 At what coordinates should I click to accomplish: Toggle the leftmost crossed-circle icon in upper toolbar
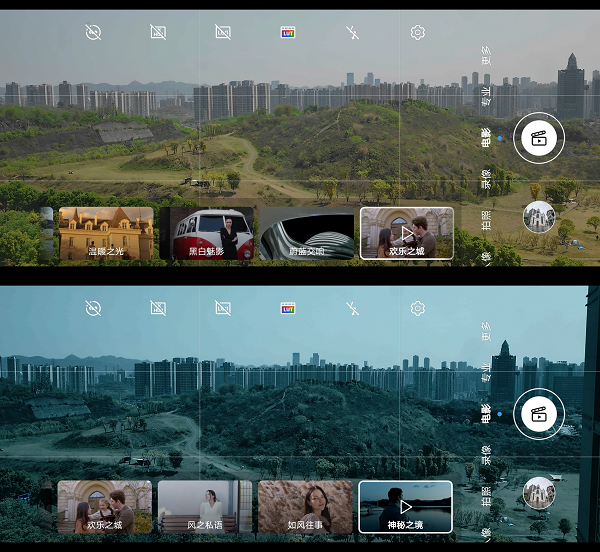[x=94, y=32]
